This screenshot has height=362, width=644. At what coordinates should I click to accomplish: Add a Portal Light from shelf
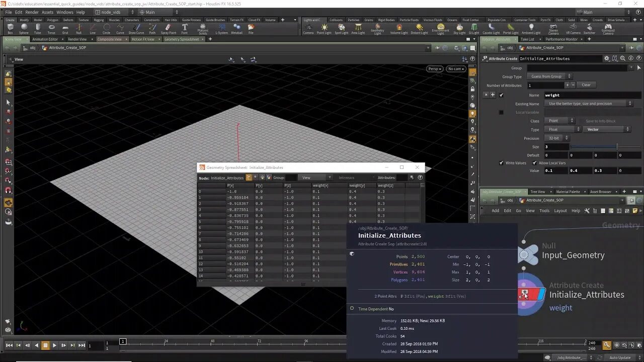coord(511,29)
